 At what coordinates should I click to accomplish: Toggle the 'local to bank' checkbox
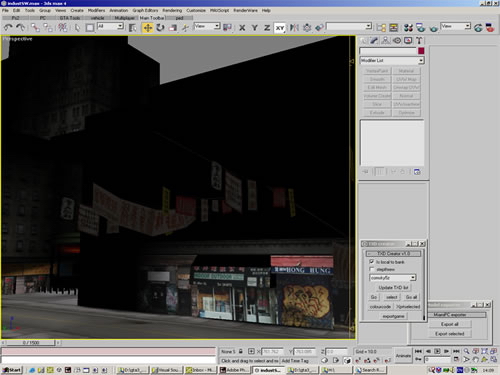click(371, 262)
